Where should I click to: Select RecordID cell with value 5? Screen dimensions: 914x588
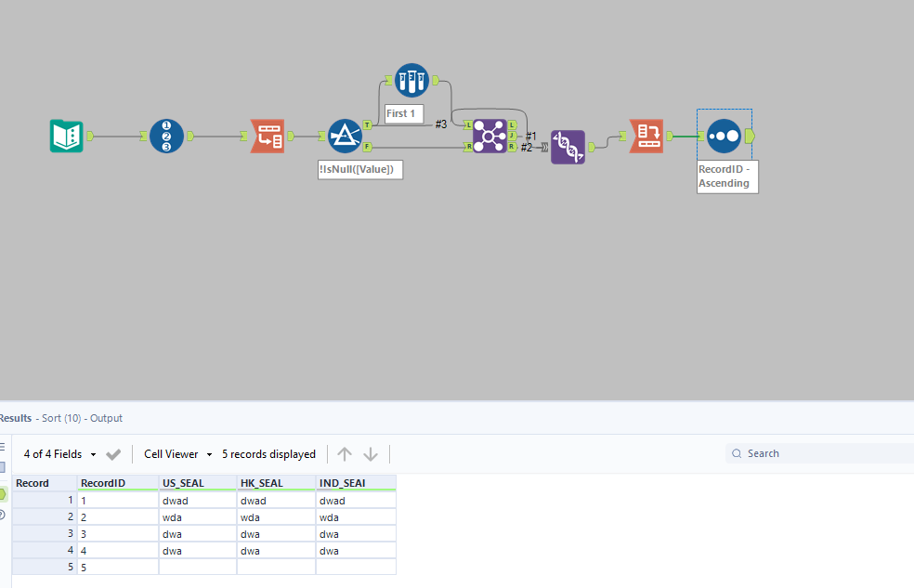(118, 567)
